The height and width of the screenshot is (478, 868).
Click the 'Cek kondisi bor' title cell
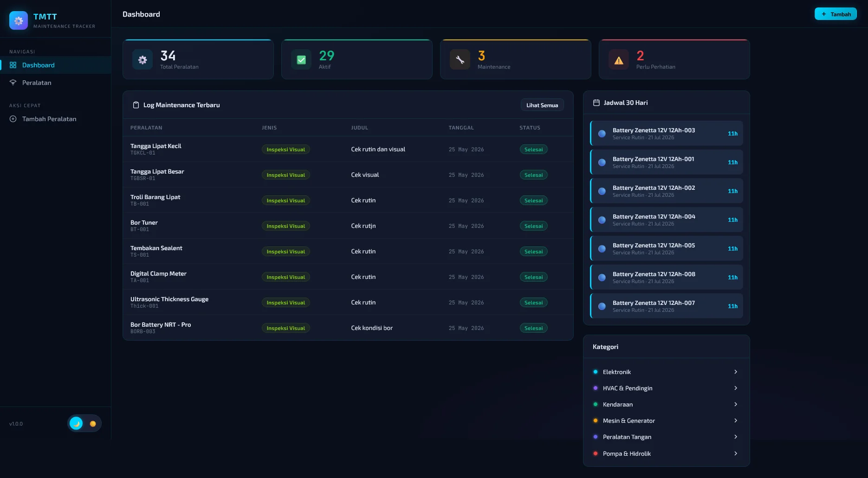(372, 328)
